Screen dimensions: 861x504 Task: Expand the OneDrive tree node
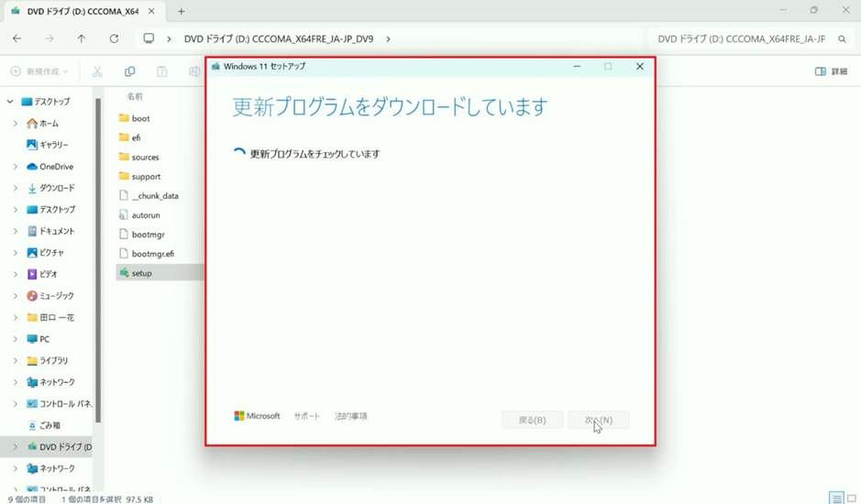(15, 167)
